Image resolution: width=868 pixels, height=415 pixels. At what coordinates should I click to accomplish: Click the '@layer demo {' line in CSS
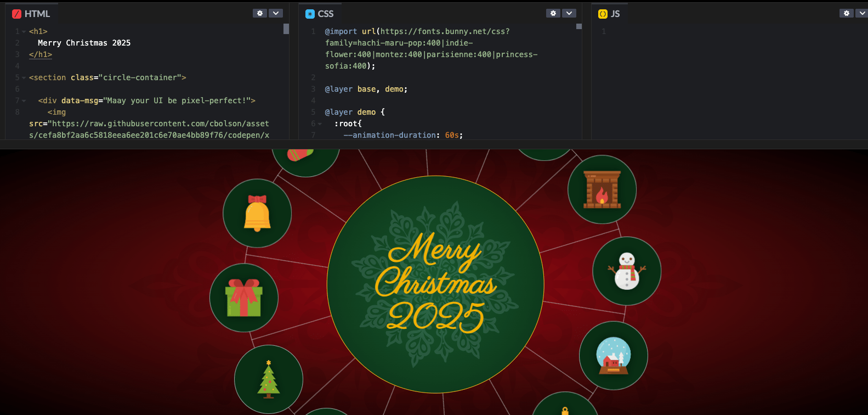click(x=355, y=112)
